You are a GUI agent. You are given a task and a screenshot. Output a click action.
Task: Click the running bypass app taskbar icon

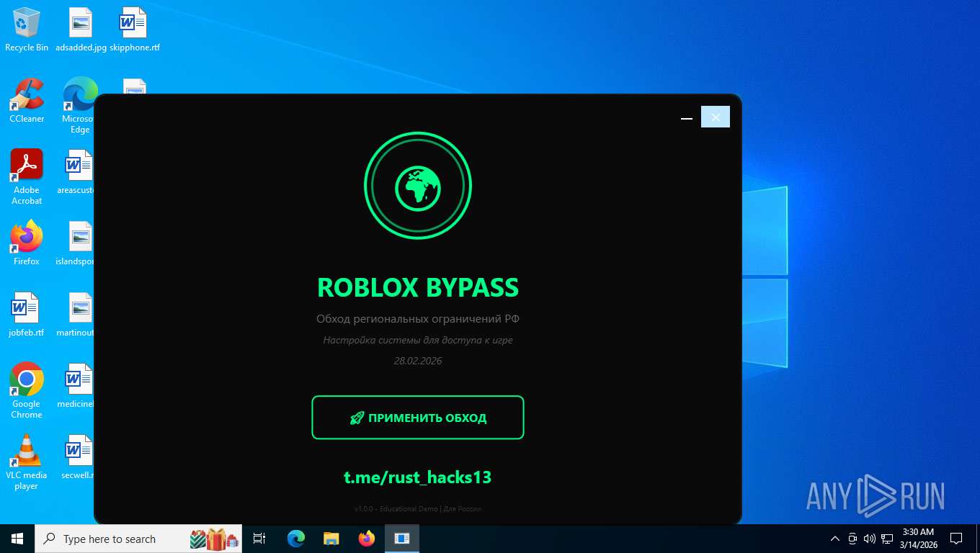(x=402, y=539)
